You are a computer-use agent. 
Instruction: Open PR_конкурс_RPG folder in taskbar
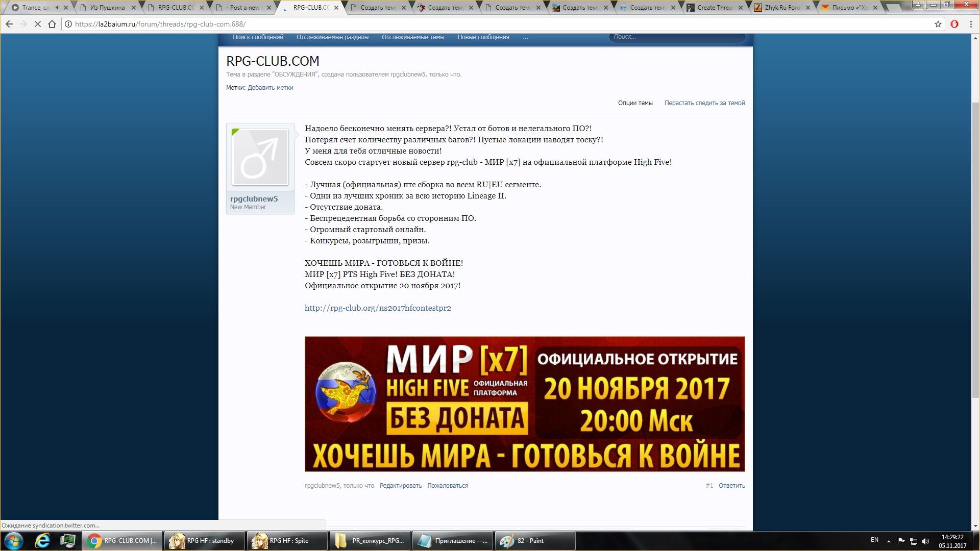coord(370,541)
